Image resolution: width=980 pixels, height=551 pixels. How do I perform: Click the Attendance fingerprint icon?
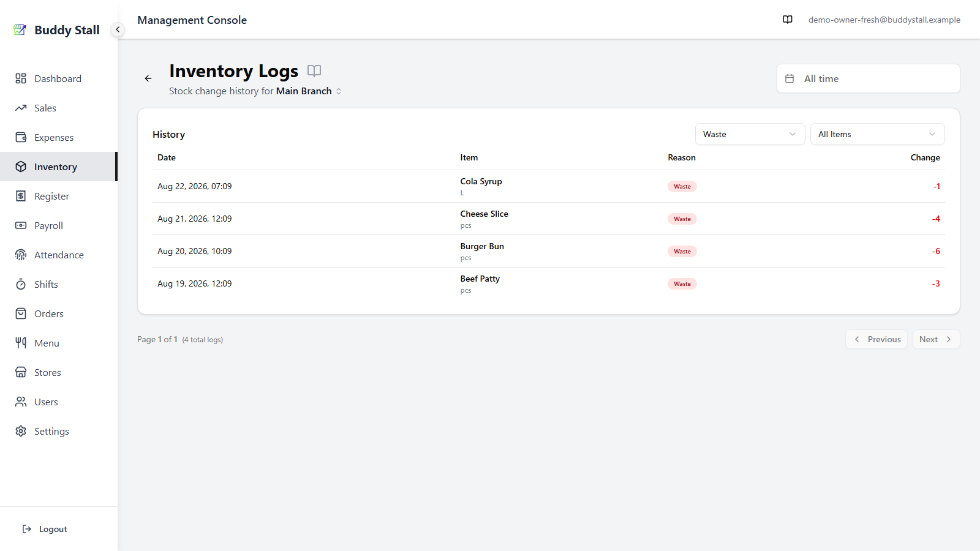[x=21, y=255]
